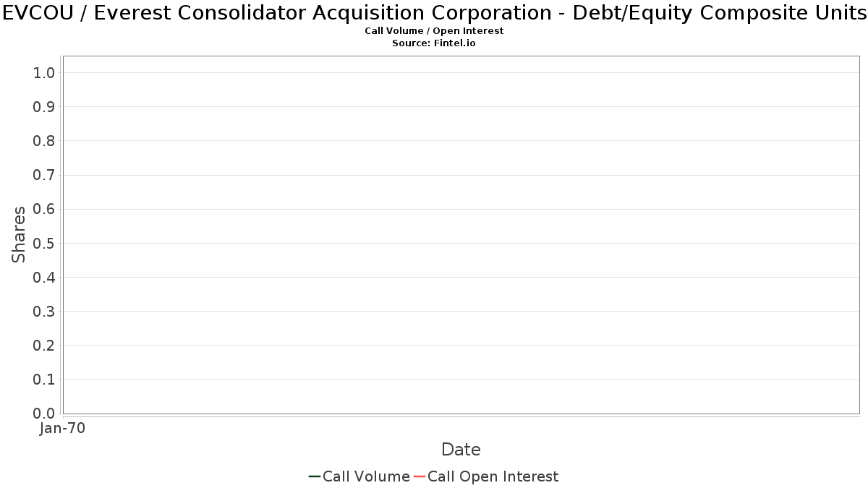Click the 0.3 y-axis tick label
Screen dimensions: 868x488
point(45,312)
